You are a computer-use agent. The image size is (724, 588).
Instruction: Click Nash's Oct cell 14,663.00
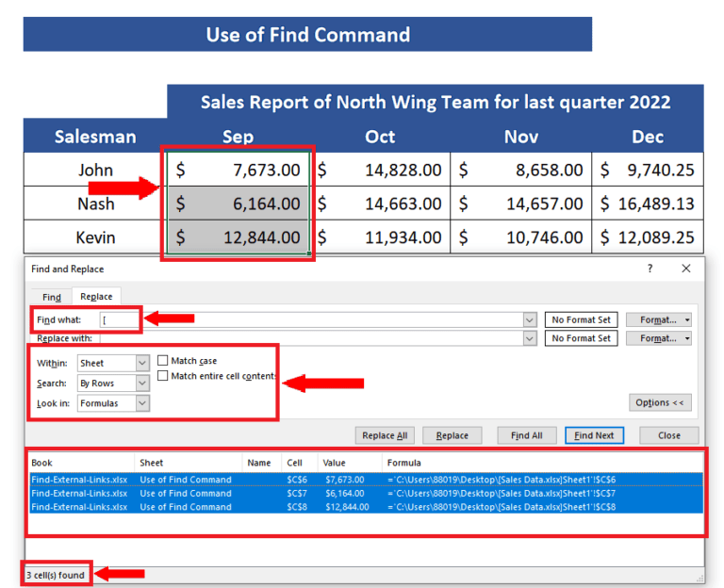point(381,204)
